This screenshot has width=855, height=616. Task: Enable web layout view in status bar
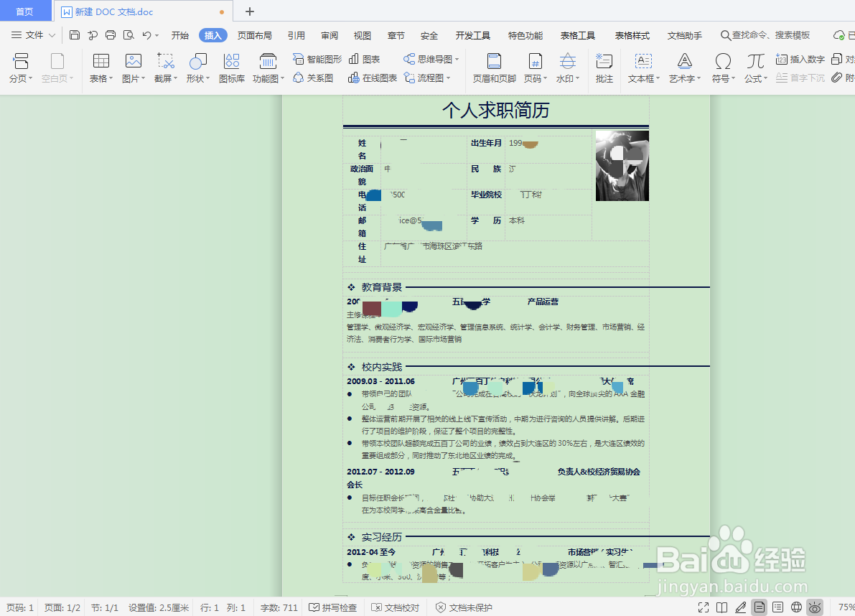point(795,607)
